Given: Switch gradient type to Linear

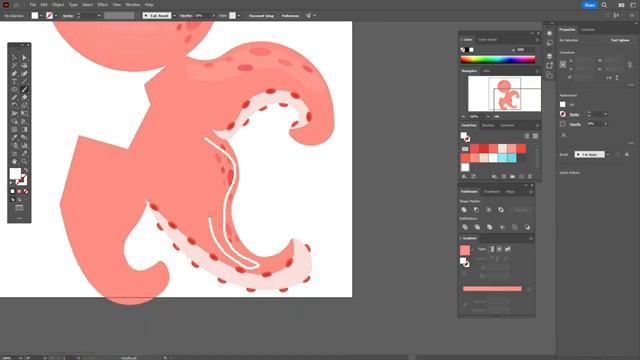Looking at the screenshot, I should tap(491, 249).
